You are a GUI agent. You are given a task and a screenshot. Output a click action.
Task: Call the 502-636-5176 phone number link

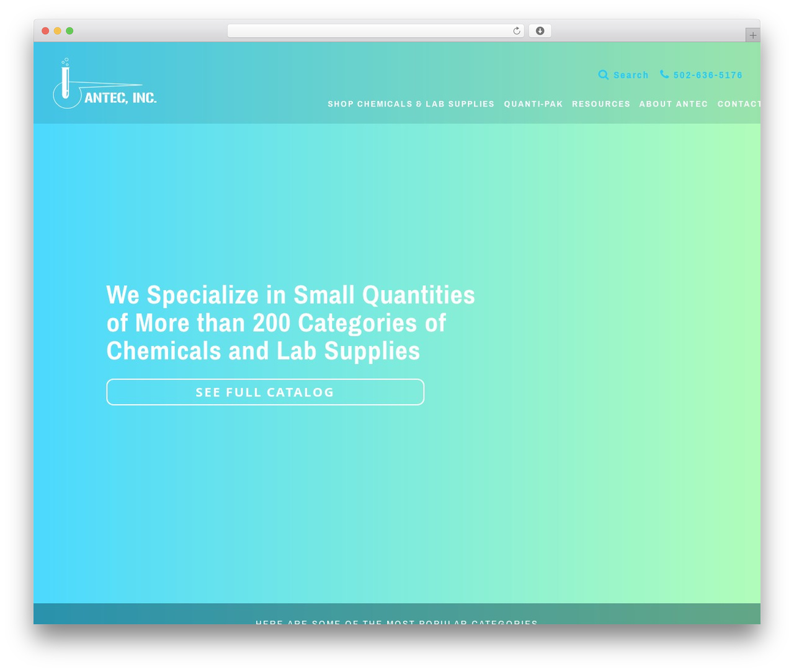coord(708,75)
